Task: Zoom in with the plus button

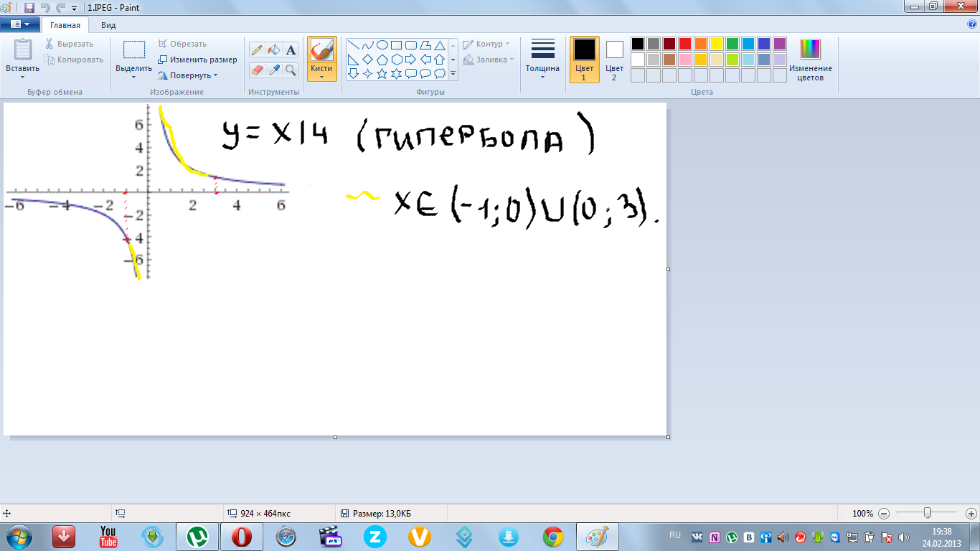Action: point(972,514)
